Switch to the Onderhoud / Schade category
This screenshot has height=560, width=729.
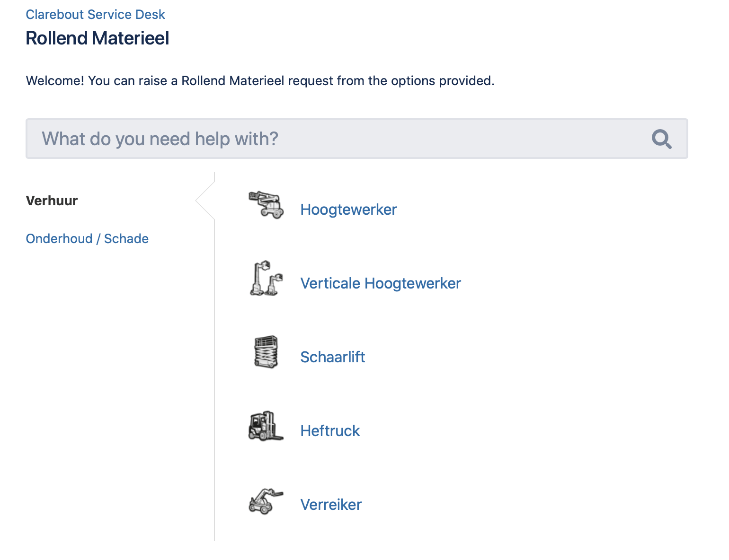(x=87, y=238)
